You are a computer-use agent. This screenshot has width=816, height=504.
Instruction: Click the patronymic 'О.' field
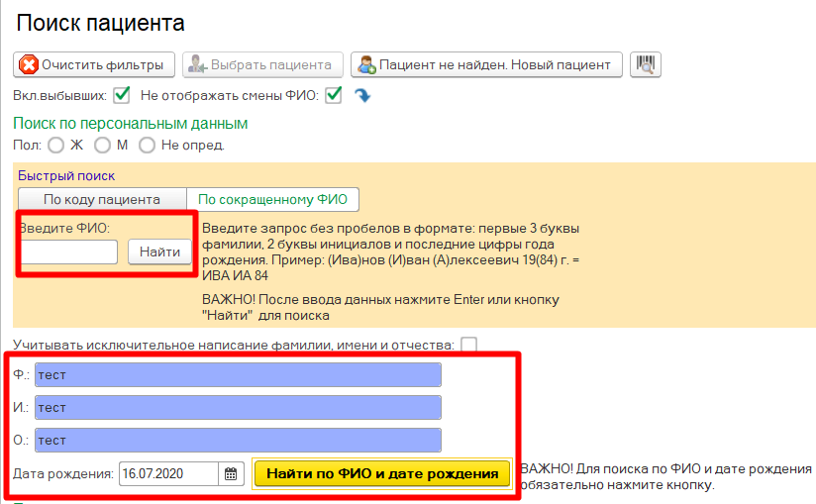(238, 440)
